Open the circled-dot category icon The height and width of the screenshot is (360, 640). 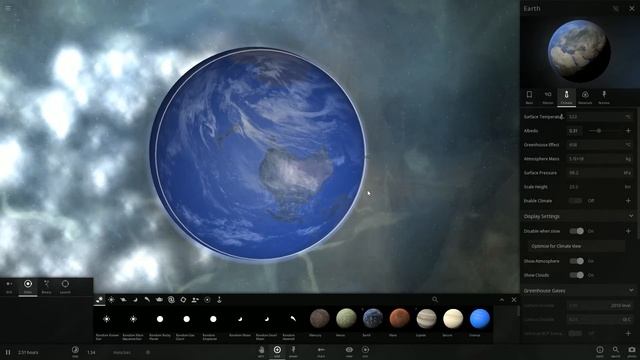(207, 300)
